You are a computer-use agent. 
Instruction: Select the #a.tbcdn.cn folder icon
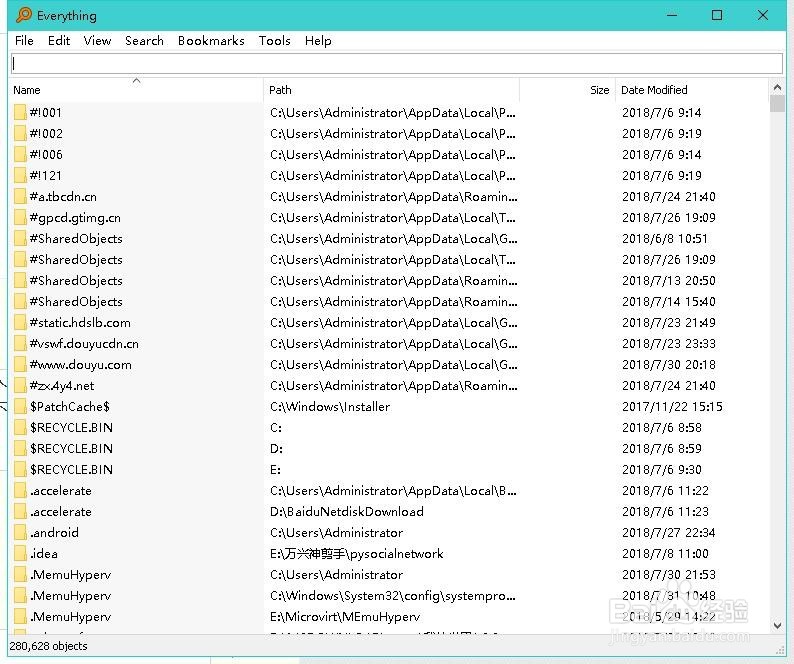tap(20, 197)
